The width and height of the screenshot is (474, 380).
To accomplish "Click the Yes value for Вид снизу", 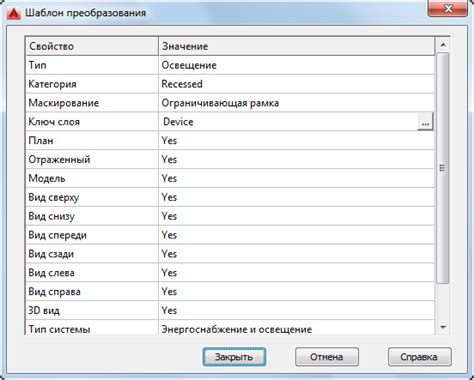I will (x=297, y=216).
